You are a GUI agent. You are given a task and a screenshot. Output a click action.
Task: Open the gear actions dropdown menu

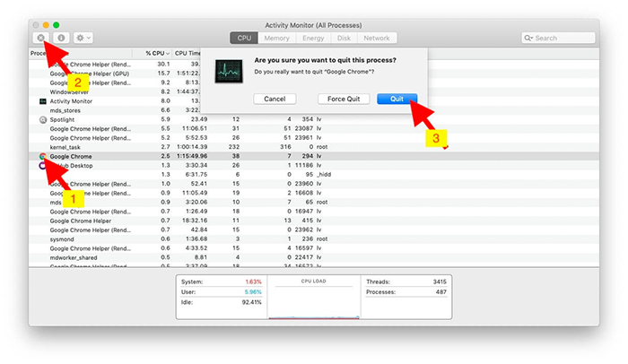pyautogui.click(x=83, y=38)
